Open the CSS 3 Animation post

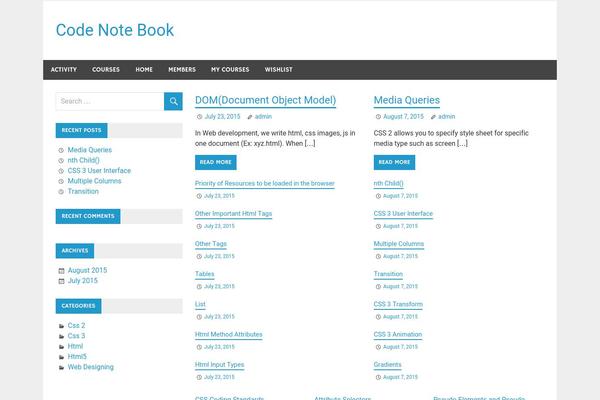(398, 335)
